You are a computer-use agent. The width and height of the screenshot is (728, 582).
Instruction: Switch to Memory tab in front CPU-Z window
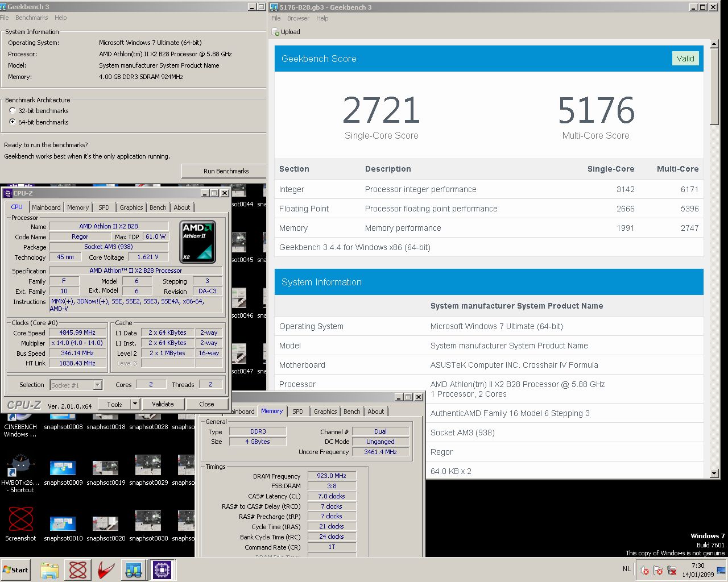78,207
